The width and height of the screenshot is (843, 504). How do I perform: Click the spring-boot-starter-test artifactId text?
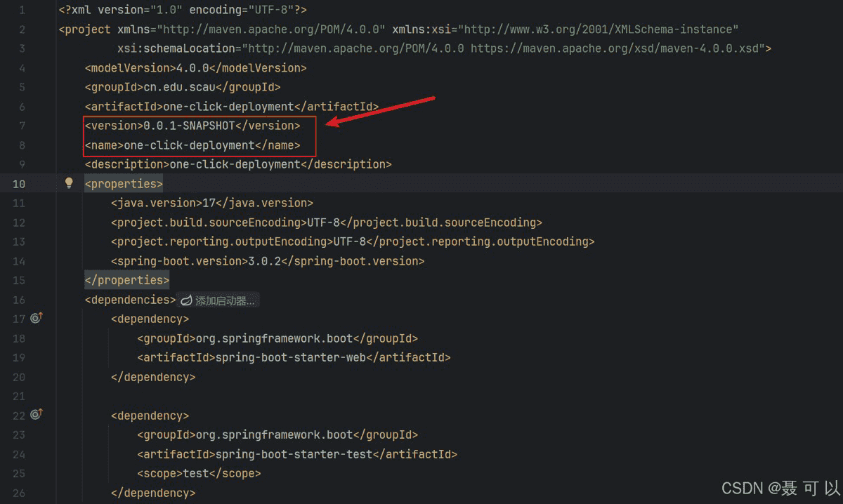[294, 454]
